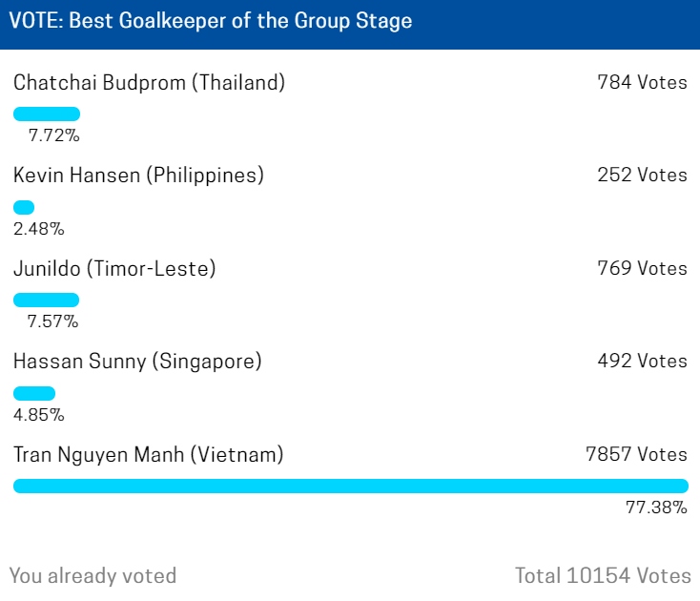This screenshot has height=601, width=700.
Task: Click the 7.72% progress bar
Action: (x=47, y=114)
